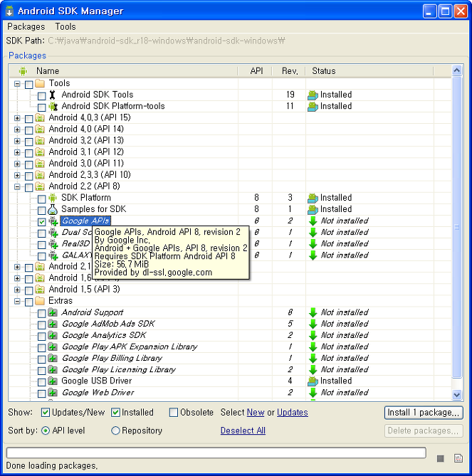The height and width of the screenshot is (476, 472).
Task: Click the Android 1.5 (API 3) folder icon
Action: tap(40, 290)
